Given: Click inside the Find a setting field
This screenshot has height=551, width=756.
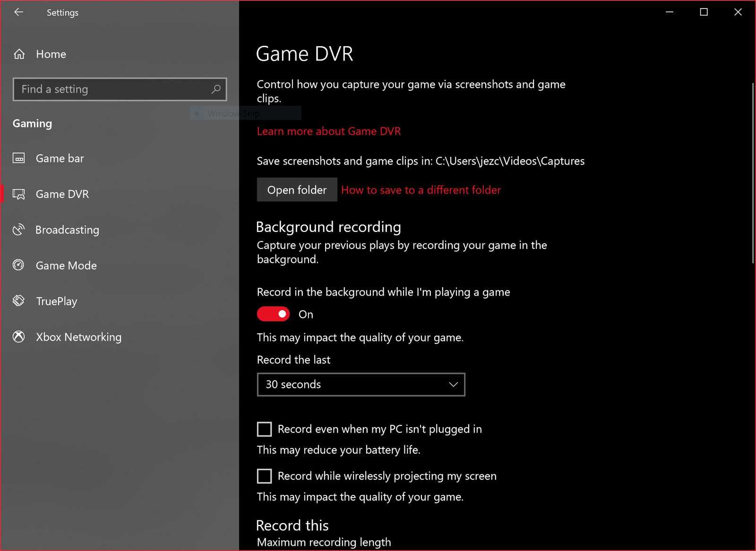Looking at the screenshot, I should (x=113, y=89).
